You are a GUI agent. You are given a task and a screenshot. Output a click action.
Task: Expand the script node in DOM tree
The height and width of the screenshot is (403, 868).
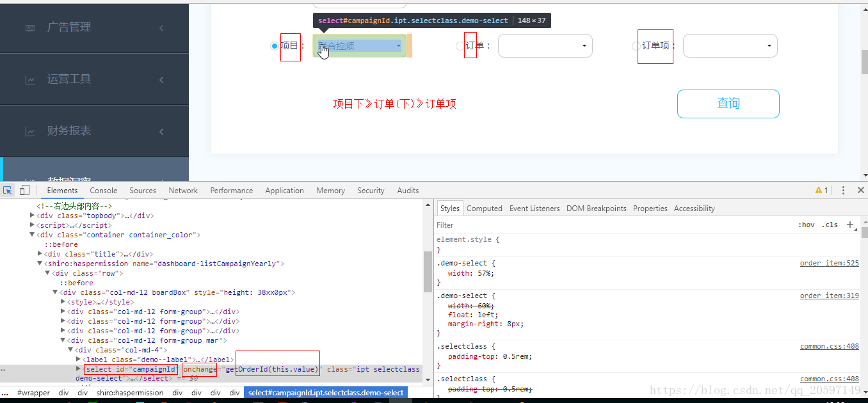pyautogui.click(x=32, y=225)
